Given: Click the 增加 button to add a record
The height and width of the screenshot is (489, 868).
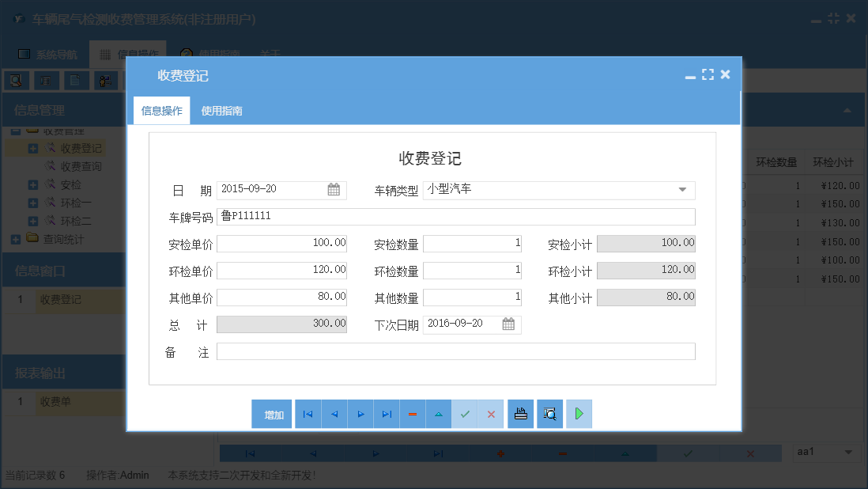Looking at the screenshot, I should (x=271, y=414).
